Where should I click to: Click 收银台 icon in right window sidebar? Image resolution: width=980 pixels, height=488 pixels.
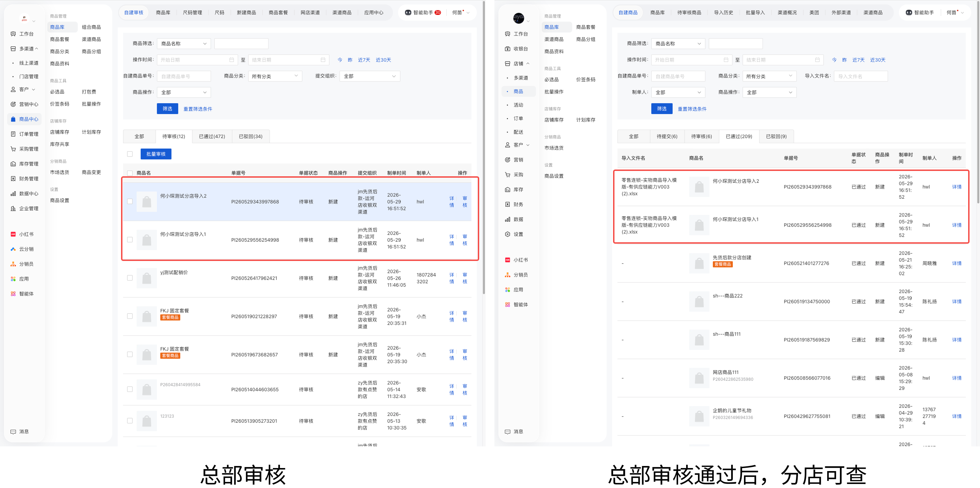click(x=508, y=49)
